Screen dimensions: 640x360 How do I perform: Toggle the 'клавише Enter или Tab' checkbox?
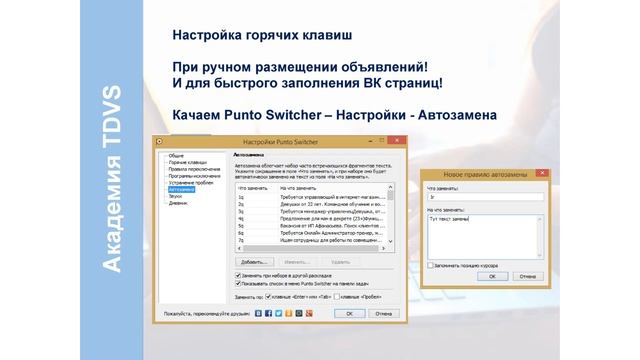(268, 297)
